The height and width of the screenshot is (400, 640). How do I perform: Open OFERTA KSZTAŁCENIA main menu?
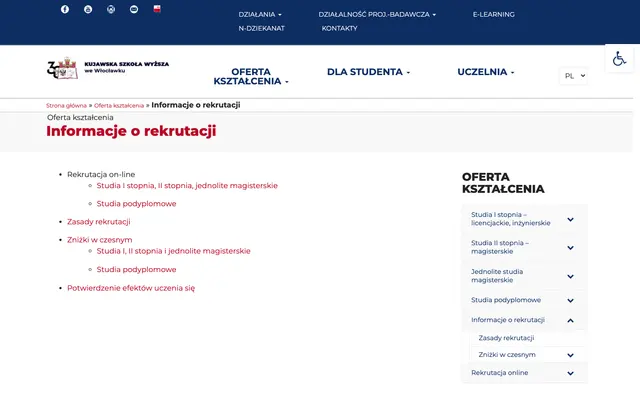click(x=251, y=76)
